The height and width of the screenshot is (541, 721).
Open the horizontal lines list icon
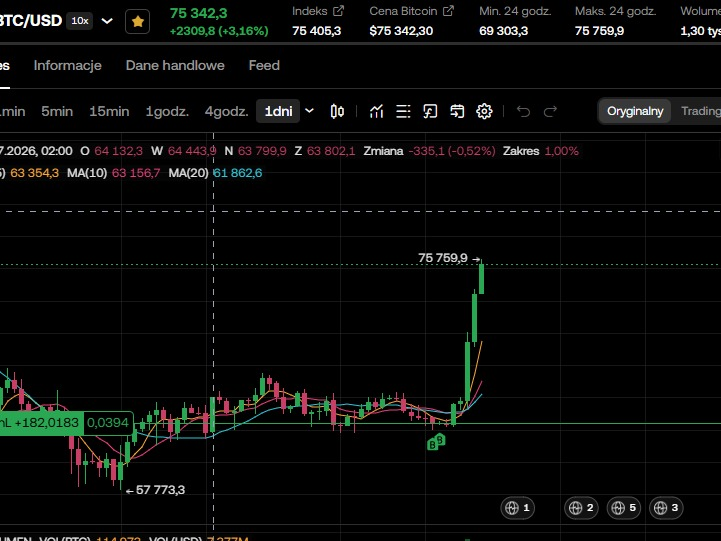pos(403,111)
